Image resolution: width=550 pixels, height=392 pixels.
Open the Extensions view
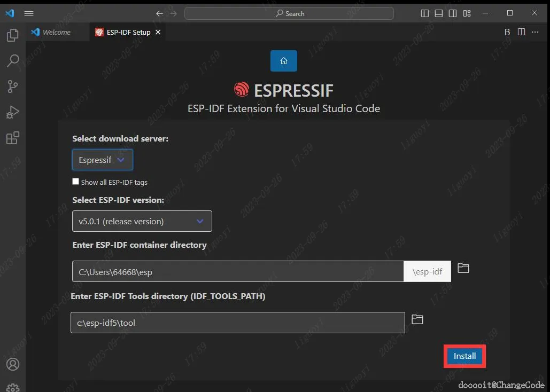(x=13, y=138)
